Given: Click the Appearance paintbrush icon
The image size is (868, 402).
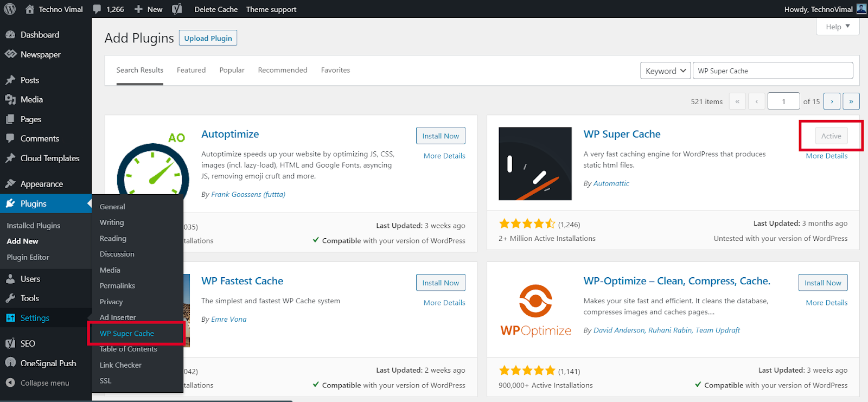Looking at the screenshot, I should click(10, 184).
